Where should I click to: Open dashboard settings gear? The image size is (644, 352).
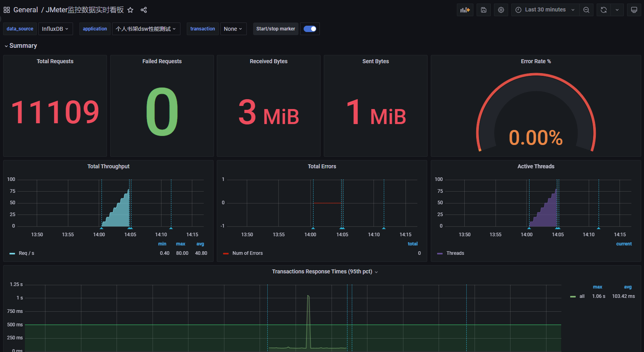[501, 10]
